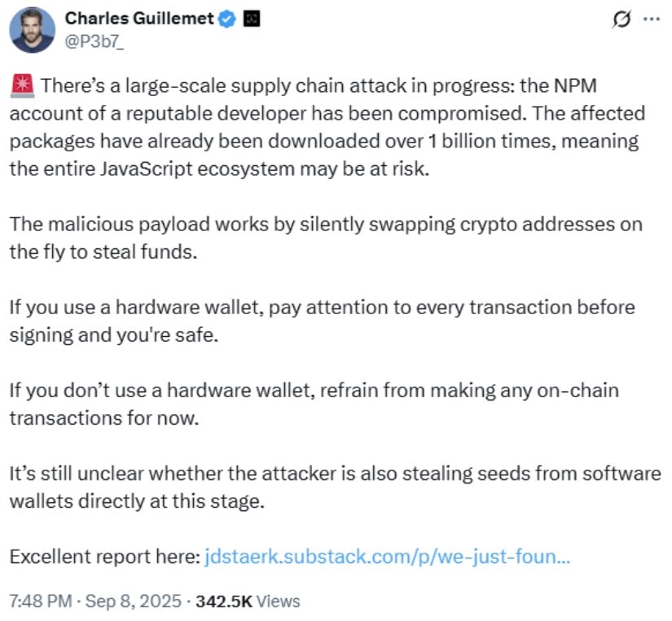Click the 'signing and you're safe' sentence
This screenshot has width=672, height=621.
[x=114, y=335]
